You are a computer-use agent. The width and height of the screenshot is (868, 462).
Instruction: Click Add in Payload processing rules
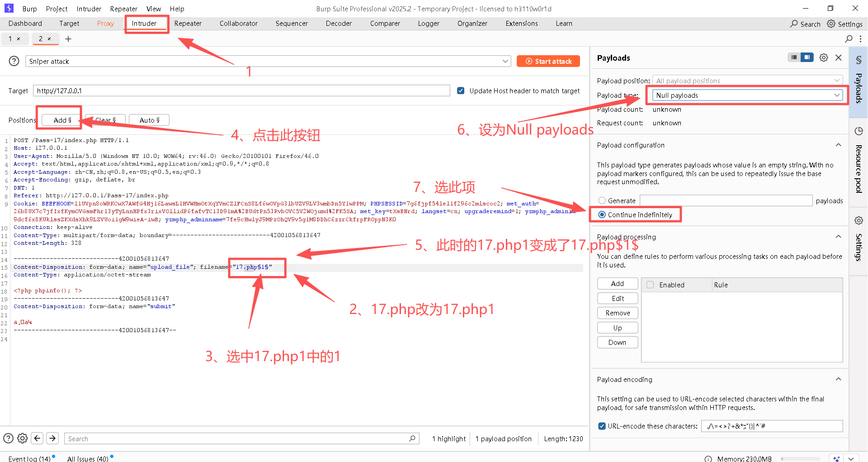[x=618, y=283]
